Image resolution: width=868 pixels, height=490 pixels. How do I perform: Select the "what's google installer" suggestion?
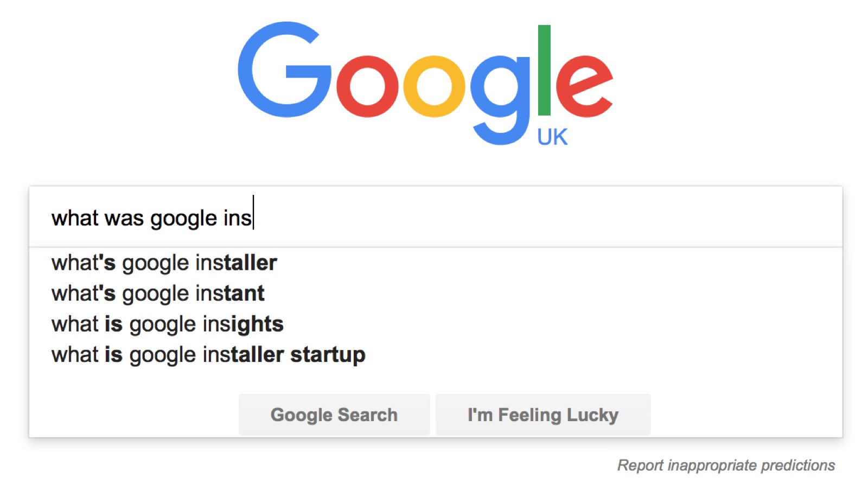pyautogui.click(x=164, y=263)
